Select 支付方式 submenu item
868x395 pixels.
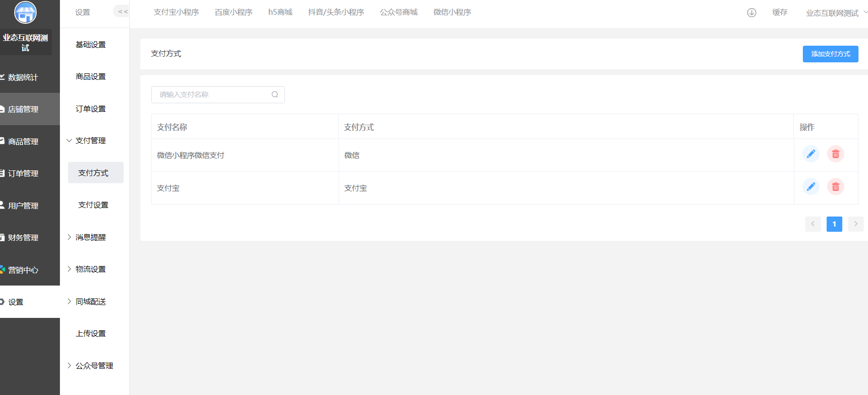96,173
